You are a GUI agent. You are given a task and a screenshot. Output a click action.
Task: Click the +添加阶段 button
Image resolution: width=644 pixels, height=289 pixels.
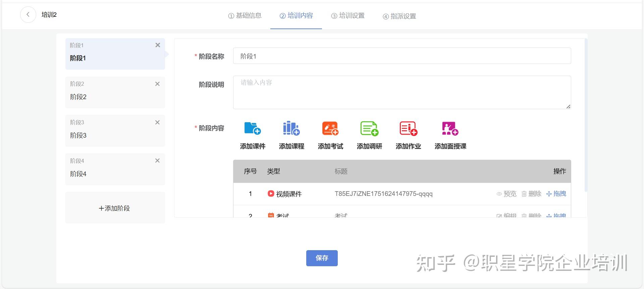[115, 208]
